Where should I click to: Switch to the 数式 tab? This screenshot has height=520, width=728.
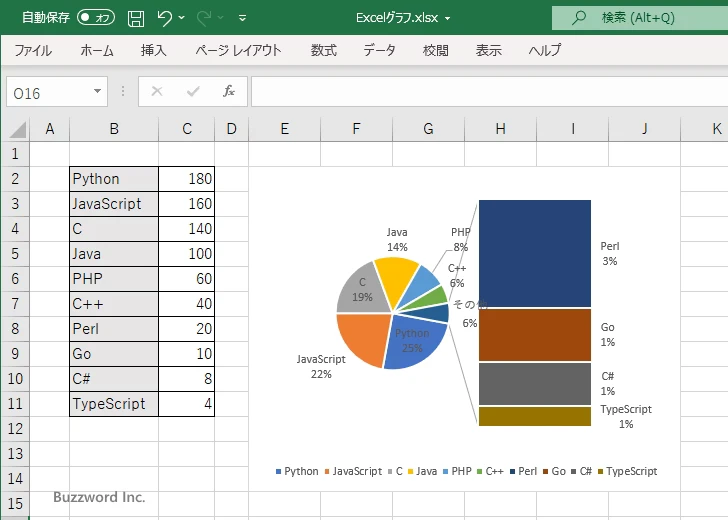click(324, 50)
